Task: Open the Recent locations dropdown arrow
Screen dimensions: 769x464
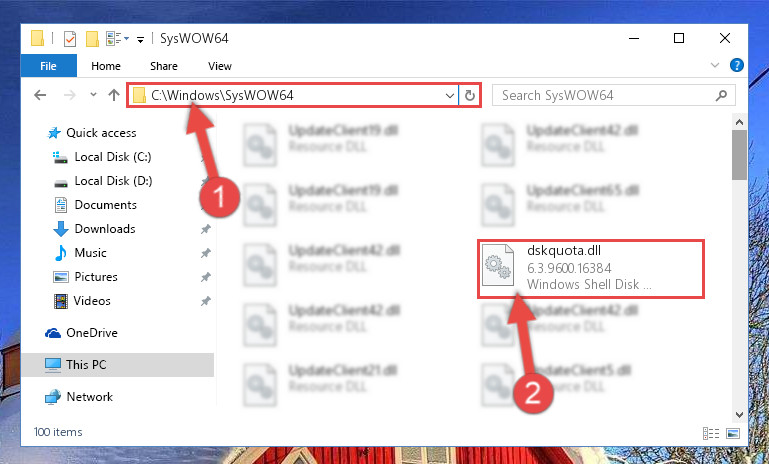Action: coord(93,95)
